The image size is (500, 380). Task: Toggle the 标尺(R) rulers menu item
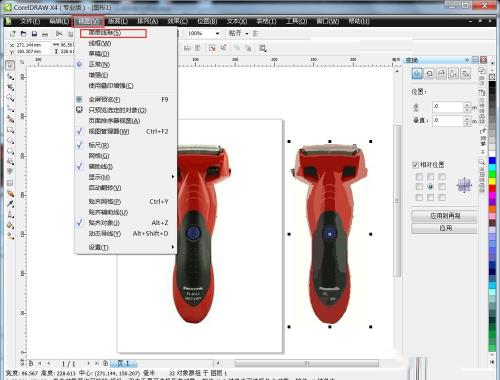[x=125, y=145]
